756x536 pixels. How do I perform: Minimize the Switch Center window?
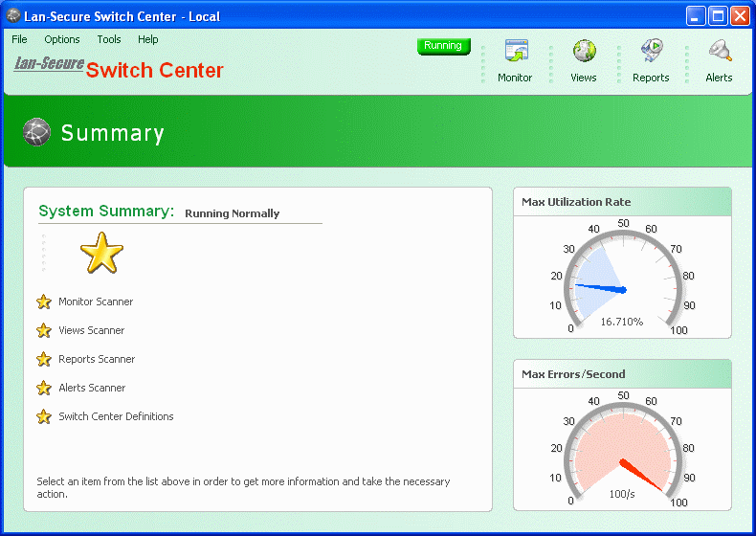click(696, 16)
